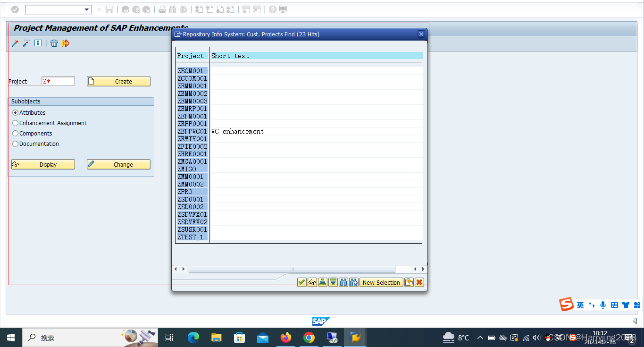Click the New Selection button
The height and width of the screenshot is (347, 644).
coord(381,282)
